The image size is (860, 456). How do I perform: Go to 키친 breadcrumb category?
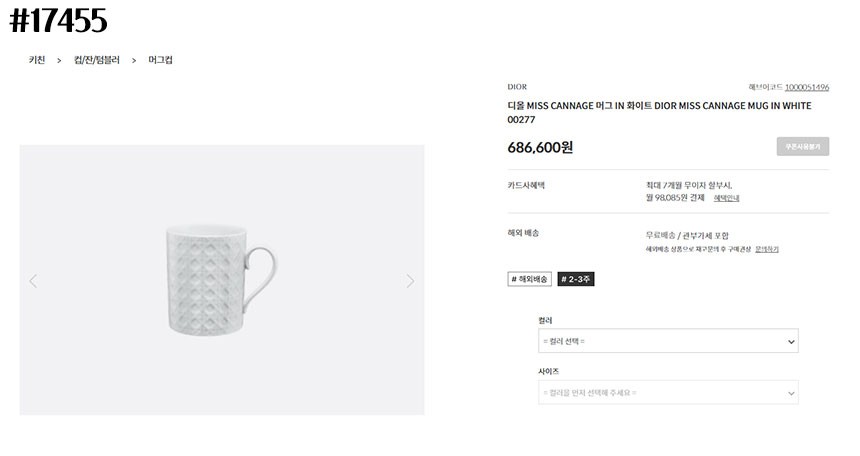point(37,61)
